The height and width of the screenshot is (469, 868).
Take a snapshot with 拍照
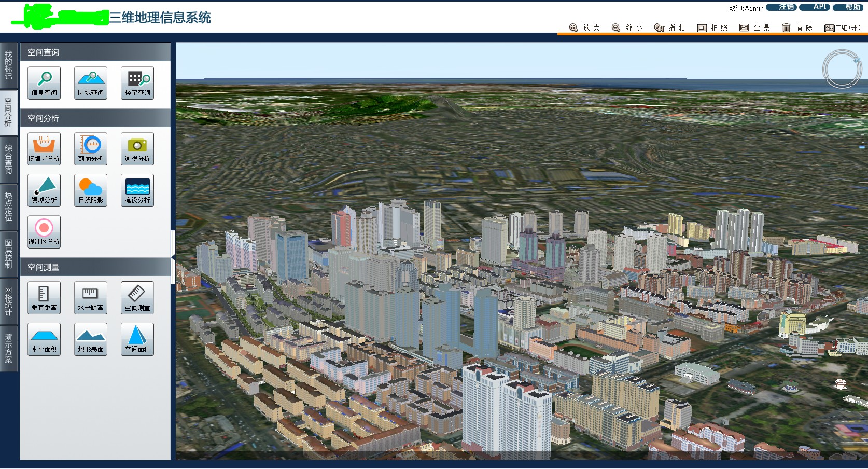[x=713, y=27]
